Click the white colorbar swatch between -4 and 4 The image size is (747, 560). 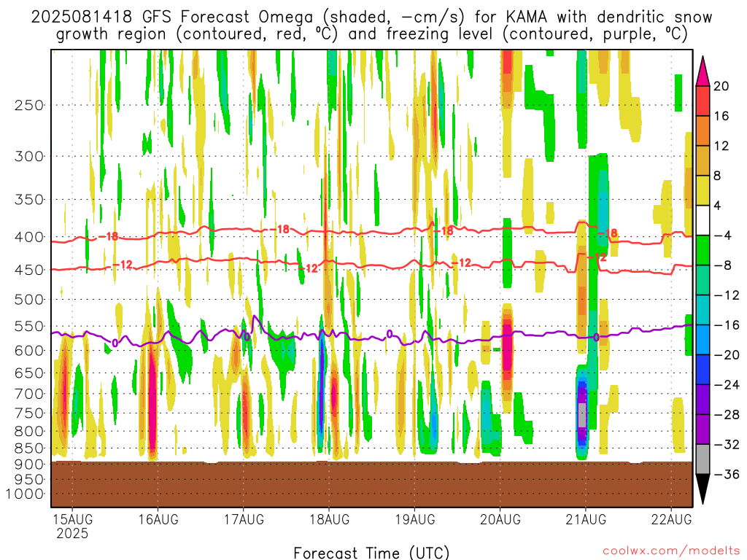[x=703, y=220]
